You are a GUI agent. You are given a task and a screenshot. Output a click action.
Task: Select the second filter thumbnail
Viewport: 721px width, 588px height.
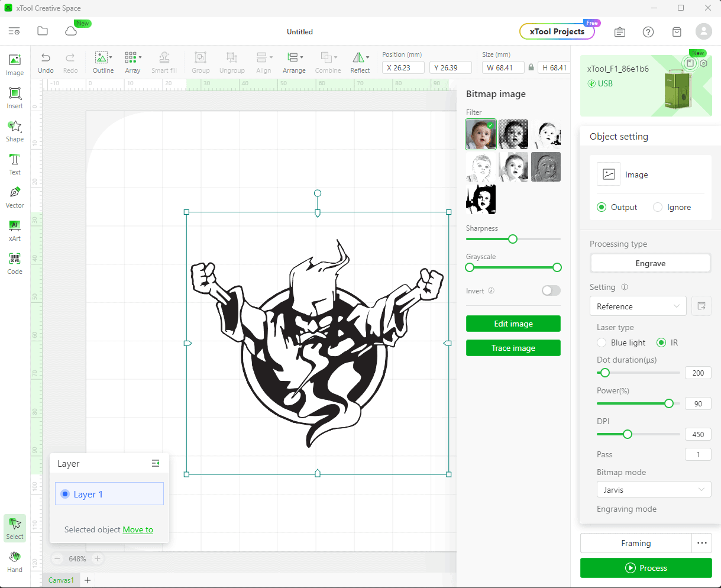point(513,134)
